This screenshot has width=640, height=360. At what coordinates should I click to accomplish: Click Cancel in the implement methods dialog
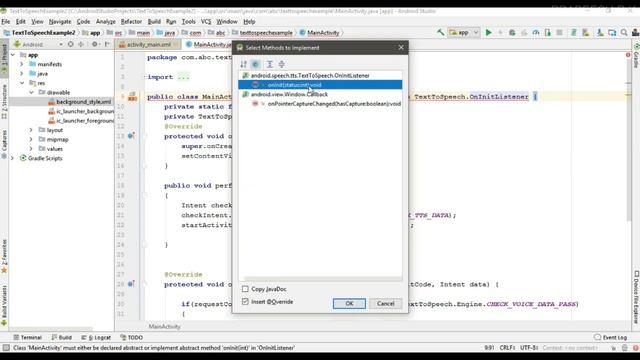(386, 303)
